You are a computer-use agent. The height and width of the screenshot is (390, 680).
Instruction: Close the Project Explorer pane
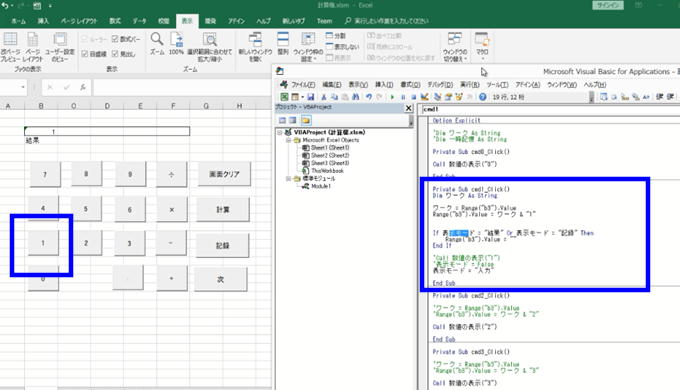coord(409,108)
